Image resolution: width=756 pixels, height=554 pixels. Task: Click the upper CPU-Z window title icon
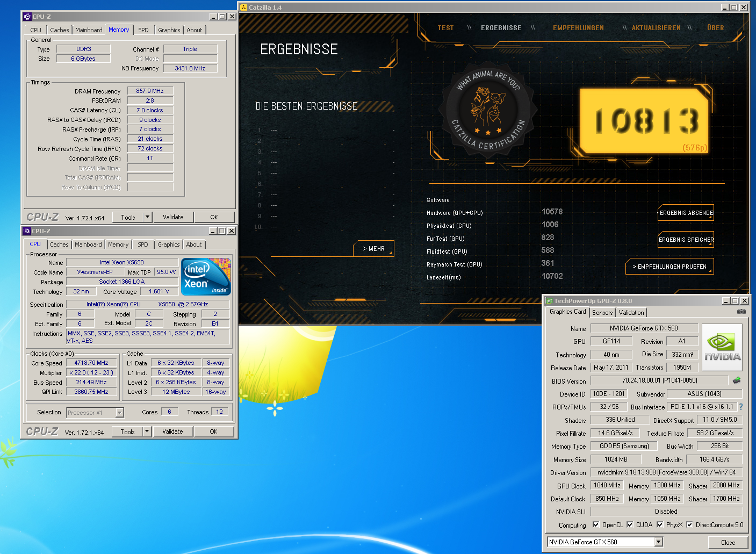point(27,17)
